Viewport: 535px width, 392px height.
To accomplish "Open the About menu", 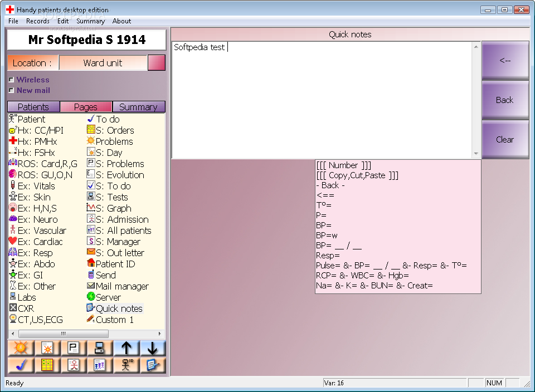I will [x=122, y=21].
